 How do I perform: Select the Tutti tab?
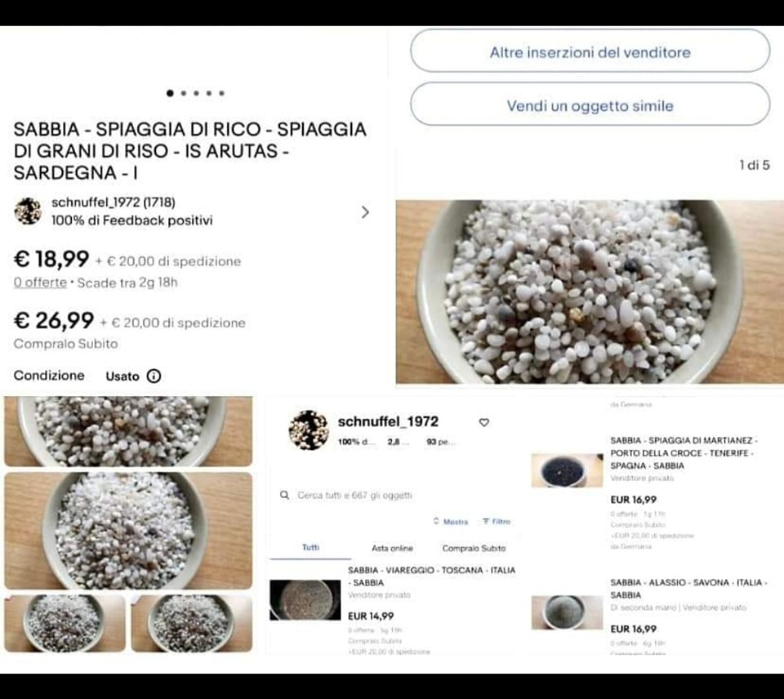310,547
